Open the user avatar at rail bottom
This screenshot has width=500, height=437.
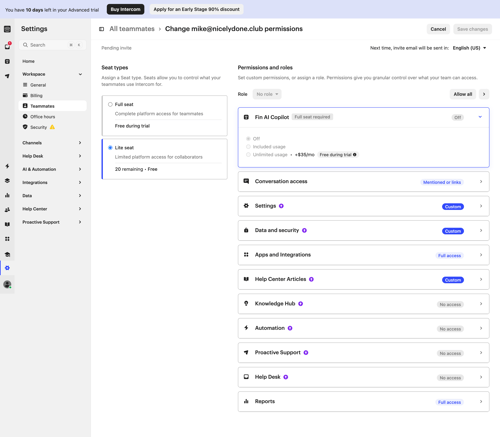[x=7, y=284]
